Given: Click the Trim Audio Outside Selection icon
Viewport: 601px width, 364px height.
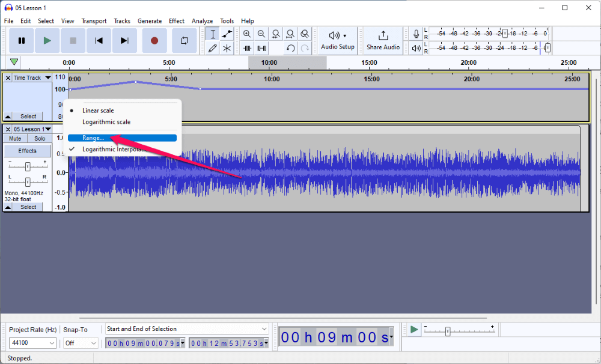Looking at the screenshot, I should tap(247, 48).
